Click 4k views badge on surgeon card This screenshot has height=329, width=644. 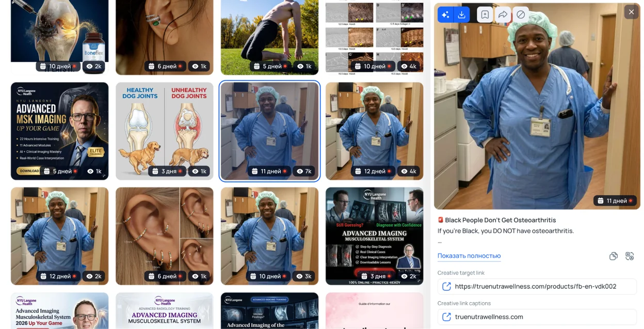409,171
